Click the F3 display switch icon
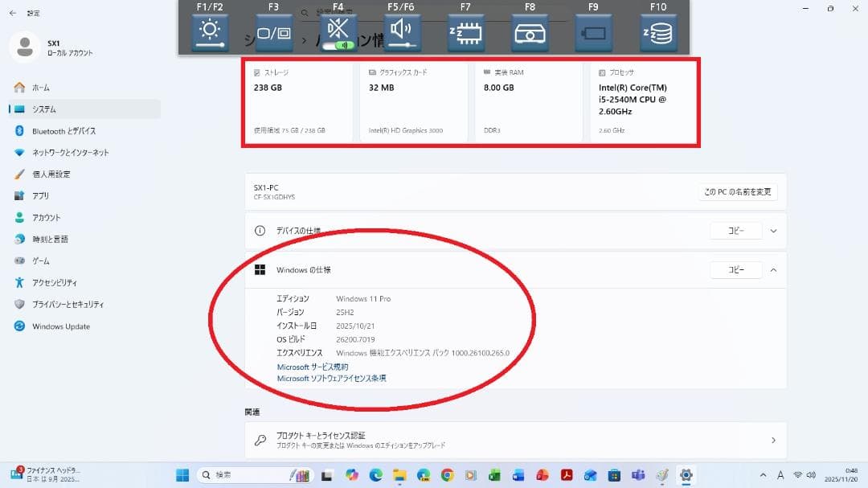Viewport: 868px width, 488px height. (273, 33)
